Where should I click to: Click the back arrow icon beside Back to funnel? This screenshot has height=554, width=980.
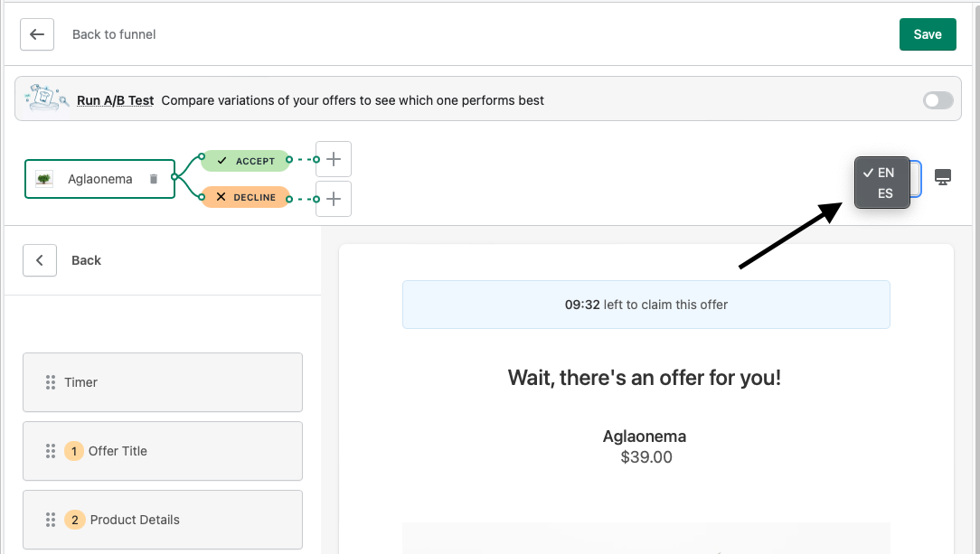click(37, 34)
